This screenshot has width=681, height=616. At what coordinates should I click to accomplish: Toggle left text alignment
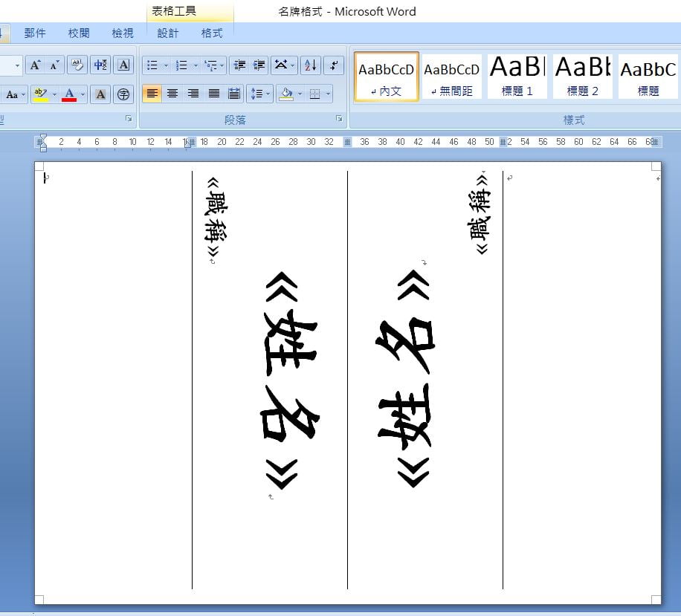[x=152, y=94]
